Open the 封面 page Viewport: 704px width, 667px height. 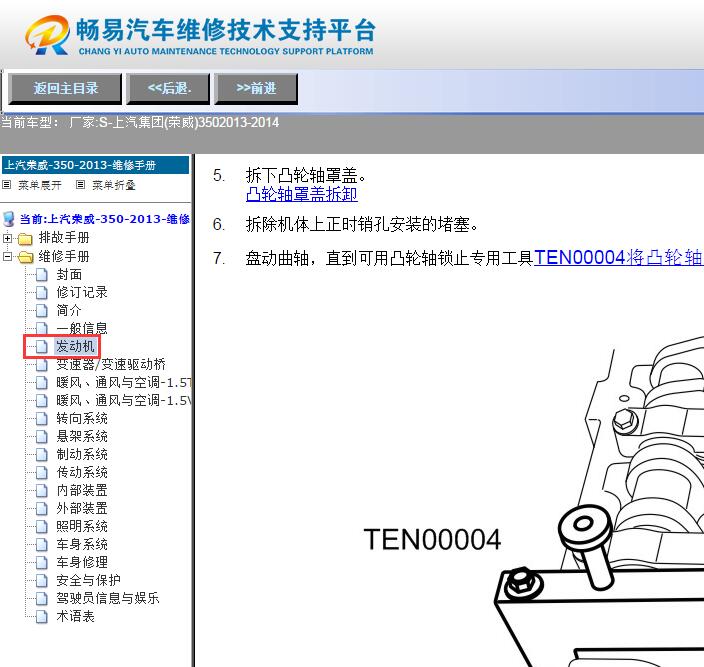click(x=69, y=274)
